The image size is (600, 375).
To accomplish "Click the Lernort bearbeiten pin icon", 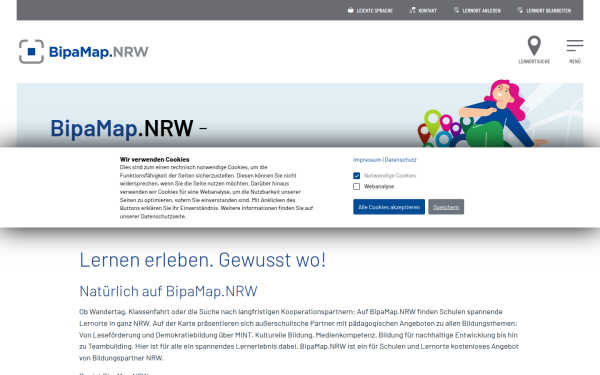I will coord(520,10).
